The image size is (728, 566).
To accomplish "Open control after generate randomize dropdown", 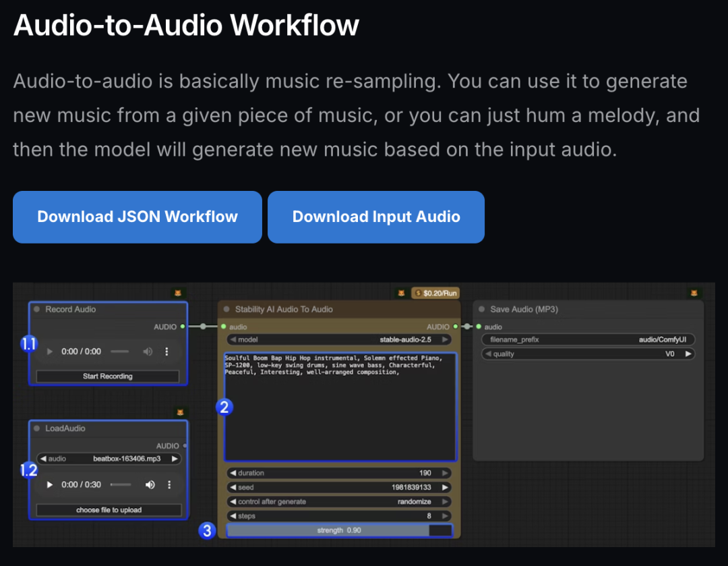I will pos(339,502).
